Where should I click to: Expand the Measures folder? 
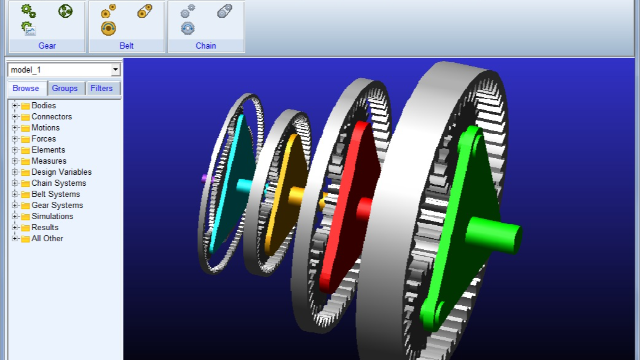(15, 161)
